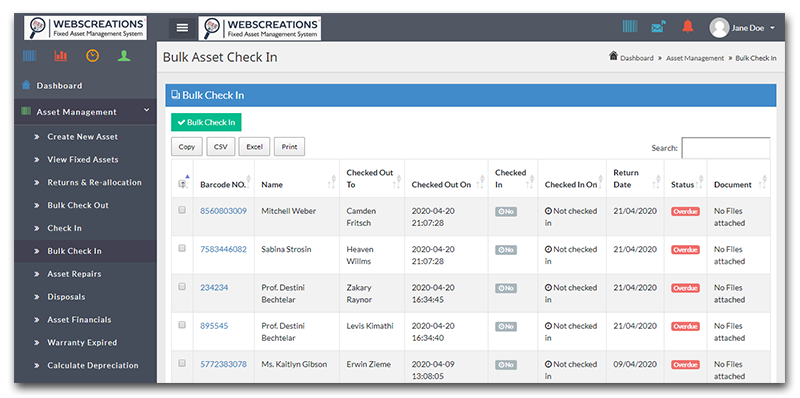
Task: Open barcode link 895545
Action: click(x=214, y=326)
